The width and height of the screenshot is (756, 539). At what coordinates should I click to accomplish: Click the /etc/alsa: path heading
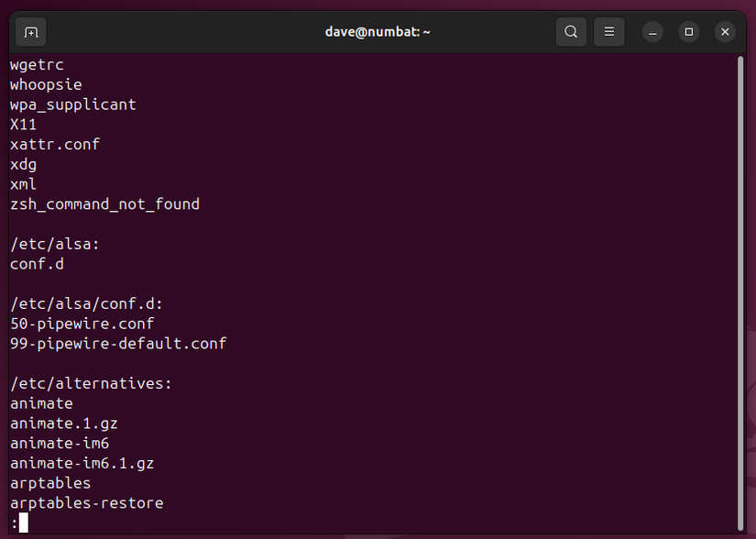point(55,244)
